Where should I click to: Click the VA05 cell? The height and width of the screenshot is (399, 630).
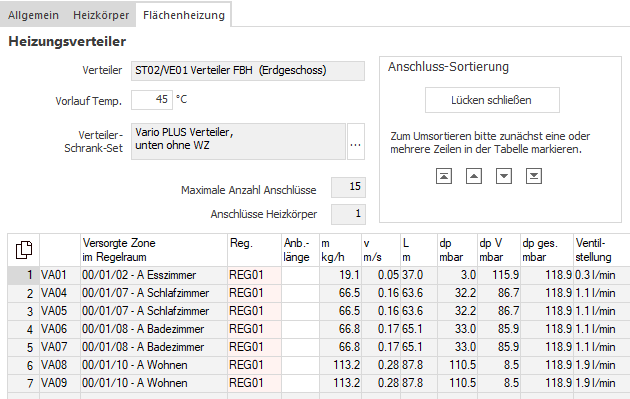click(x=60, y=311)
